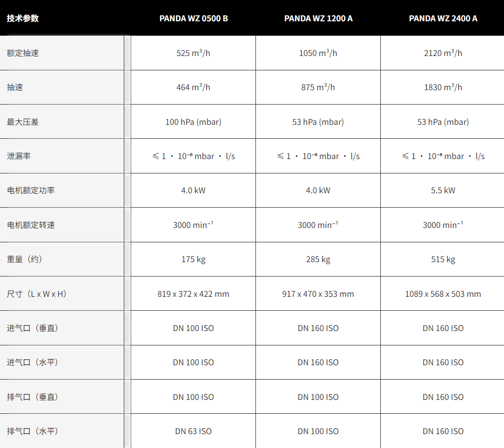Click the 泄漏率 row label
The image size is (504, 448).
(x=19, y=156)
